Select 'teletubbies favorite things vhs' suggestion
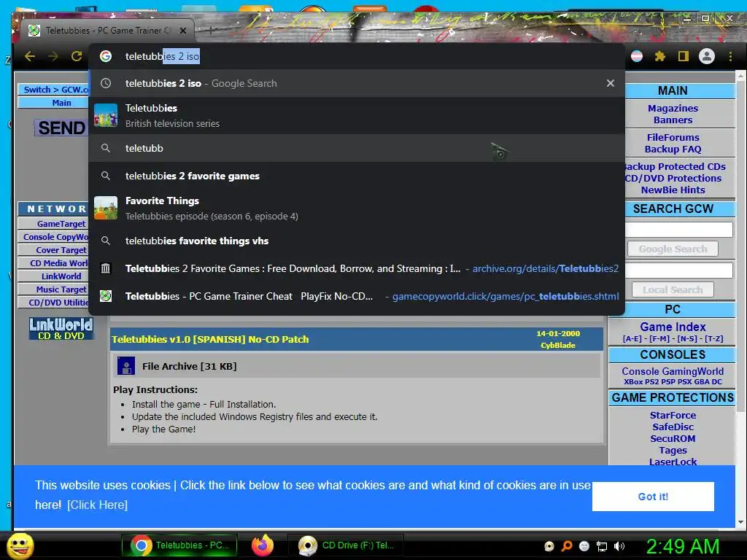Image resolution: width=747 pixels, height=560 pixels. pos(357,241)
